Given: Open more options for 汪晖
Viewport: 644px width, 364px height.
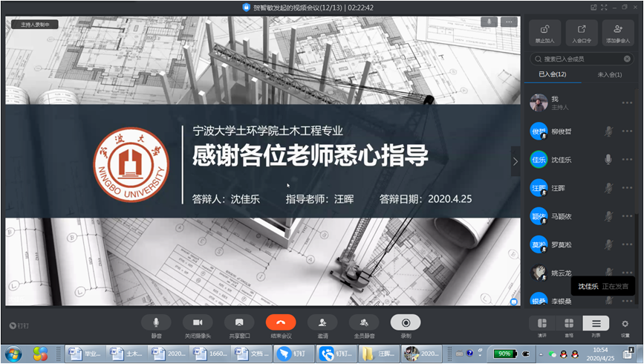Looking at the screenshot, I should point(627,189).
